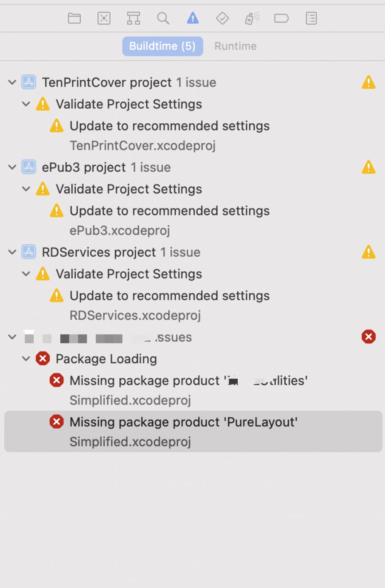Screen dimensions: 385x588
Task: Open the Debug navigator spray icon
Action: (x=252, y=18)
